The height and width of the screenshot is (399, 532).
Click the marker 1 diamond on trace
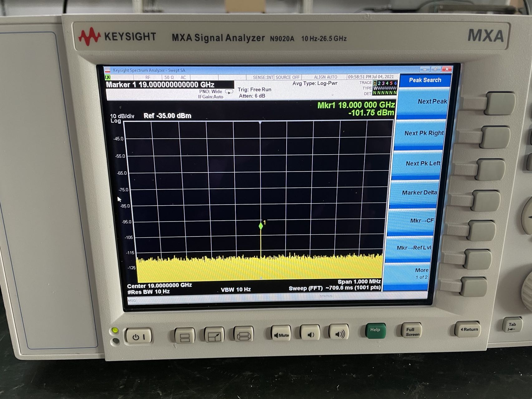coord(261,226)
